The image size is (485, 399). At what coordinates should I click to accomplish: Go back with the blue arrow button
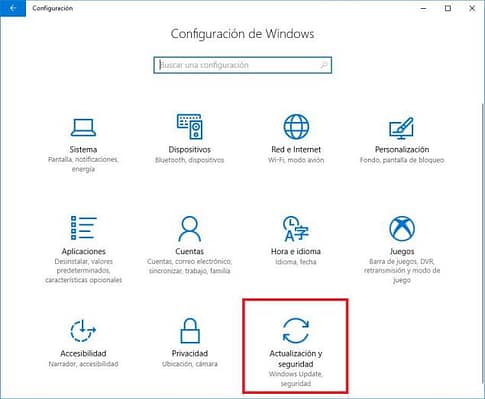pyautogui.click(x=13, y=8)
